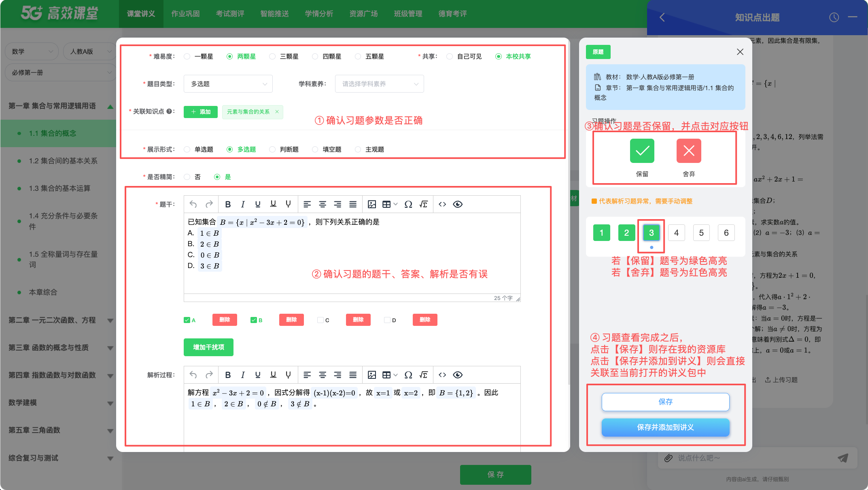This screenshot has height=490, width=868.
Task: Go back with arrow in 知识点出题 panel
Action: (662, 17)
